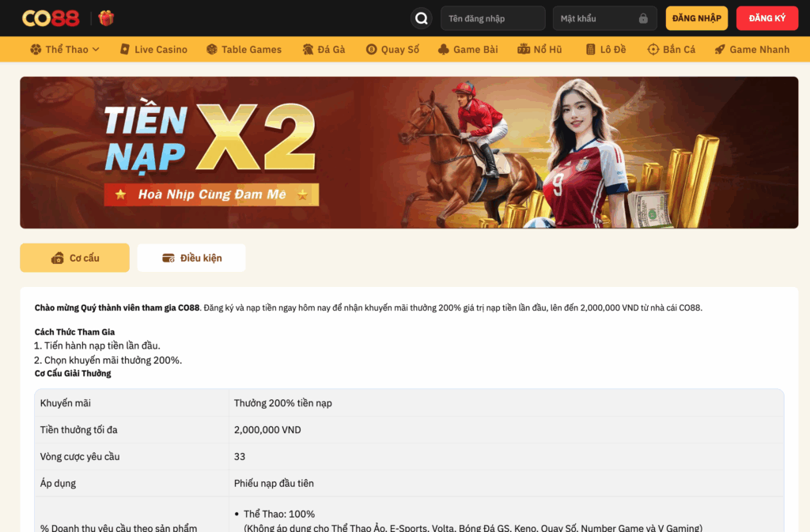Select the Cơ cấu tab
Viewport: 810px width, 532px height.
click(74, 258)
